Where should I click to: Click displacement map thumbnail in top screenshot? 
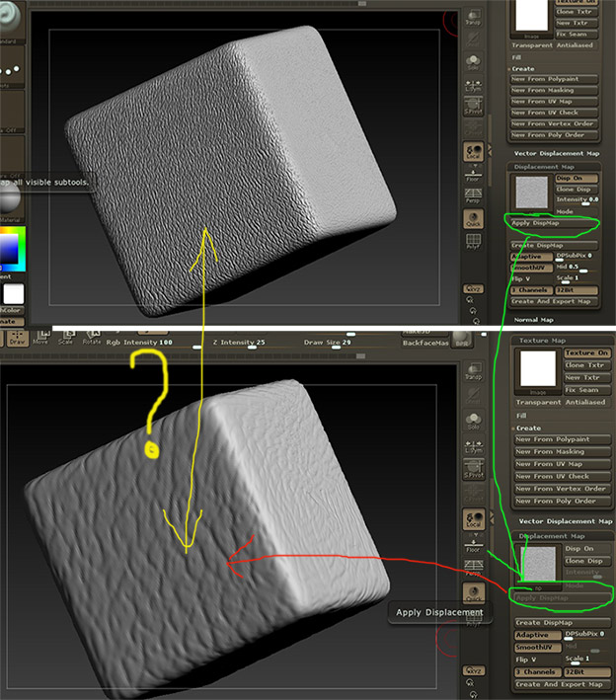point(531,193)
